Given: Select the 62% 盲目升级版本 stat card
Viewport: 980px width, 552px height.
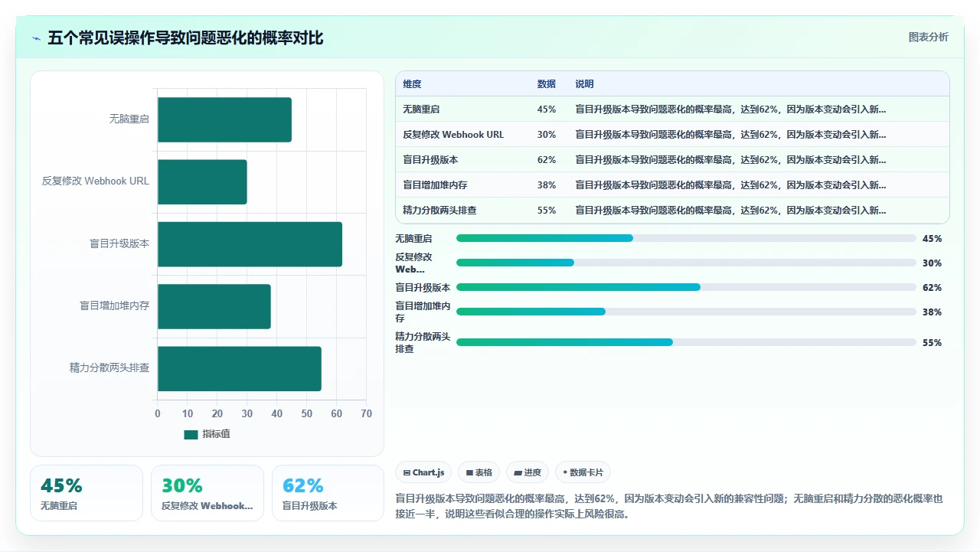Looking at the screenshot, I should pos(328,493).
